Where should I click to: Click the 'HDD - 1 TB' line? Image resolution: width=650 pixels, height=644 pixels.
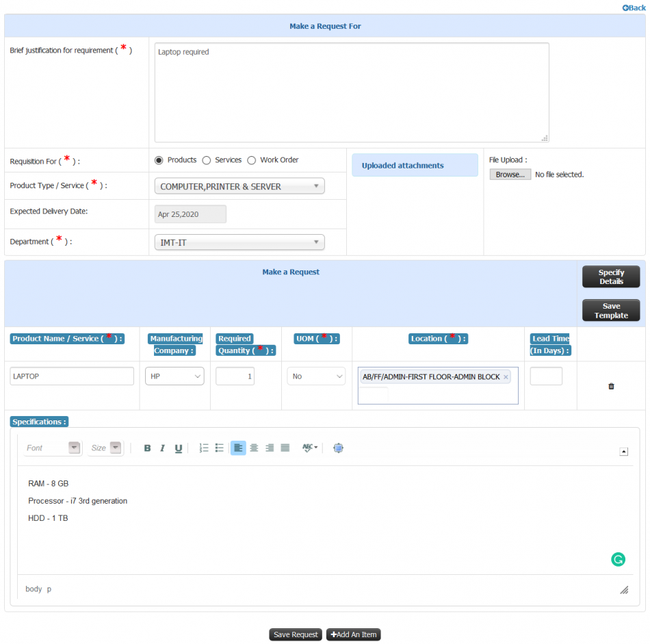coord(48,518)
